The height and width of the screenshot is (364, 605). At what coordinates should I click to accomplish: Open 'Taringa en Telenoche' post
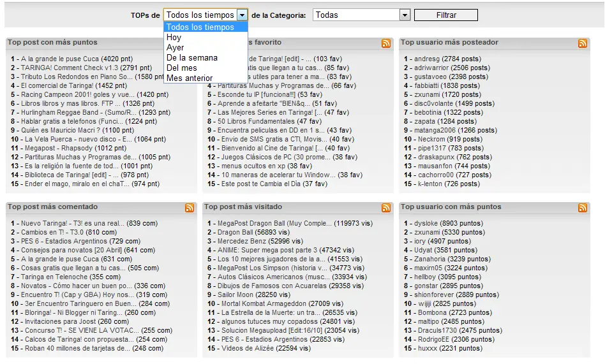click(54, 277)
